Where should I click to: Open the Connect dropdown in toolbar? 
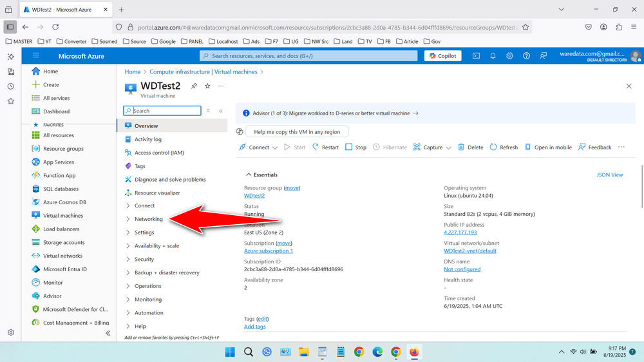[258, 147]
